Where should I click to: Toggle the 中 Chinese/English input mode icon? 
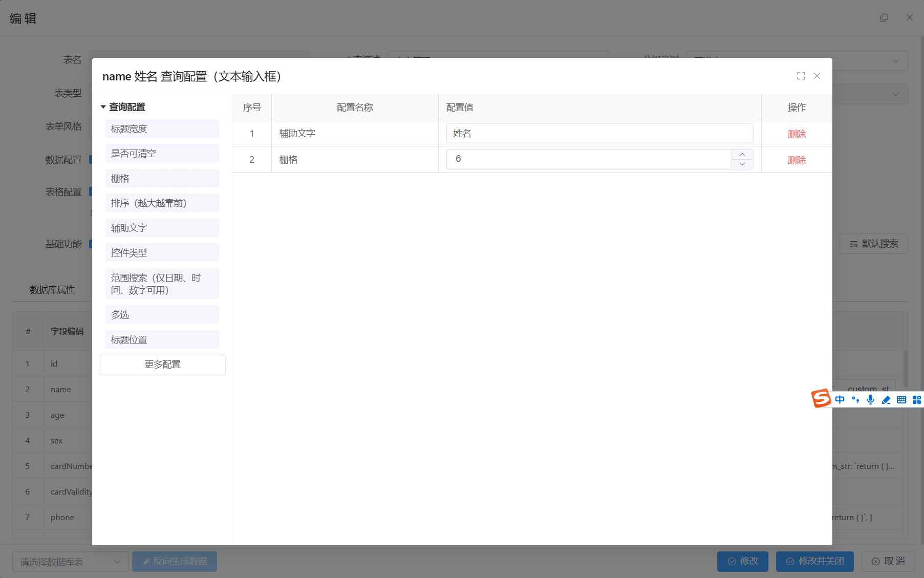(840, 399)
